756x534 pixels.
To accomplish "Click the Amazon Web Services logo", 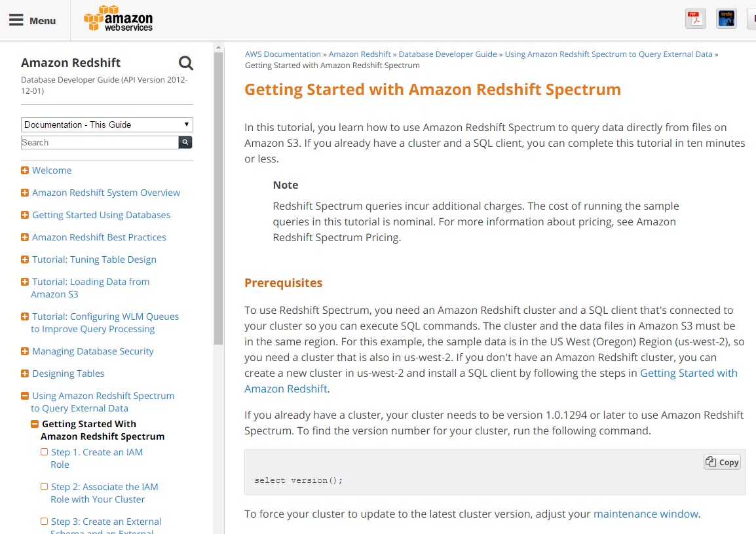I will (118, 19).
